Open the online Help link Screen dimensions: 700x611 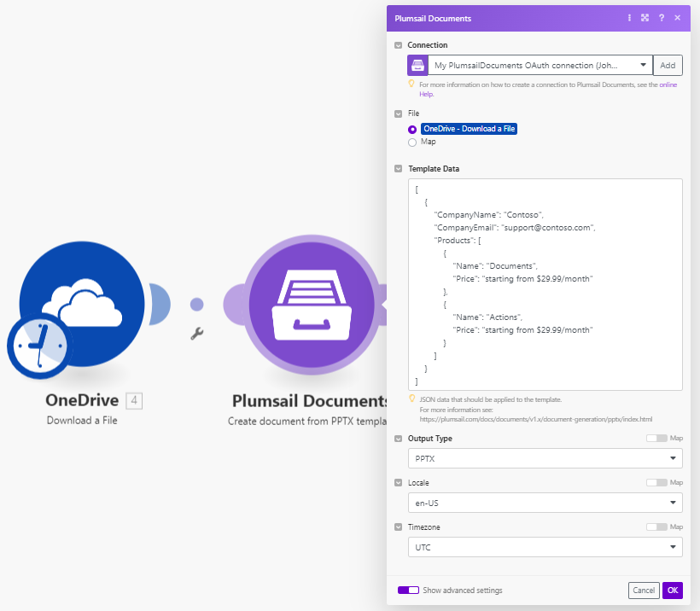[x=668, y=84]
